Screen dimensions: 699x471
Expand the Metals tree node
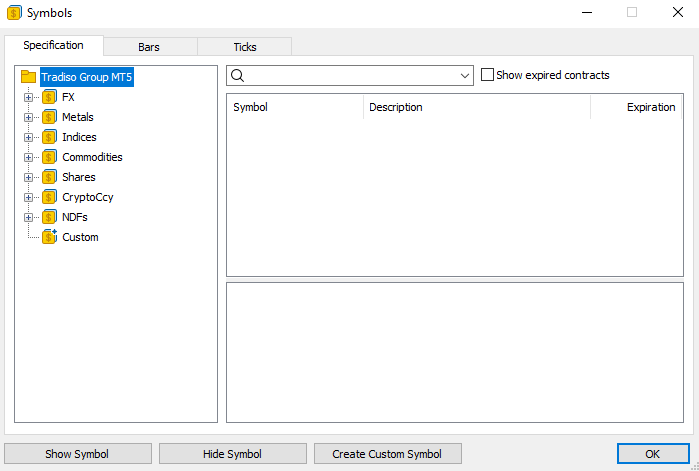[29, 117]
